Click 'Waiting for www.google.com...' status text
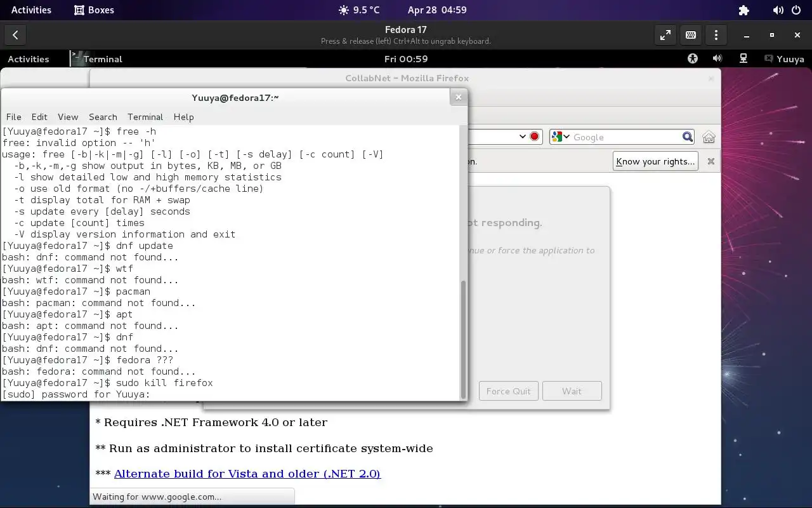The width and height of the screenshot is (812, 508). tap(157, 497)
